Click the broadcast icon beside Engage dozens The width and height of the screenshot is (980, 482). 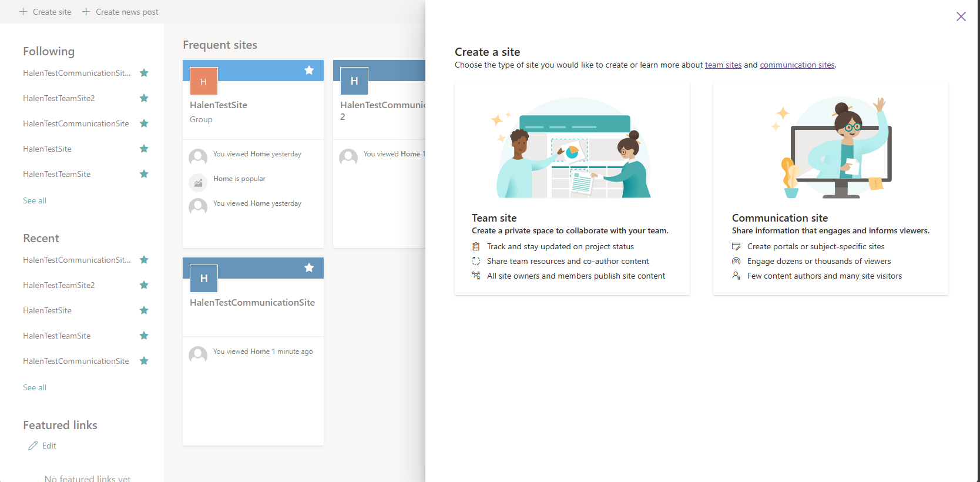click(x=736, y=261)
